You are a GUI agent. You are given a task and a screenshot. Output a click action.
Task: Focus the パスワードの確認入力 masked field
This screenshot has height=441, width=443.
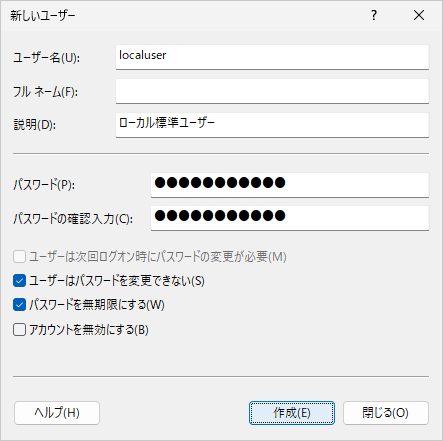pos(290,218)
